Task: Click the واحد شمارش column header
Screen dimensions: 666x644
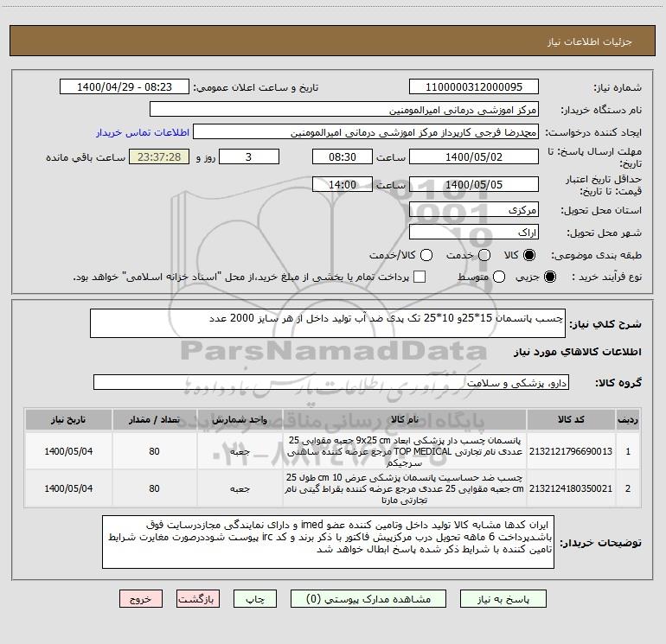Action: [240, 420]
